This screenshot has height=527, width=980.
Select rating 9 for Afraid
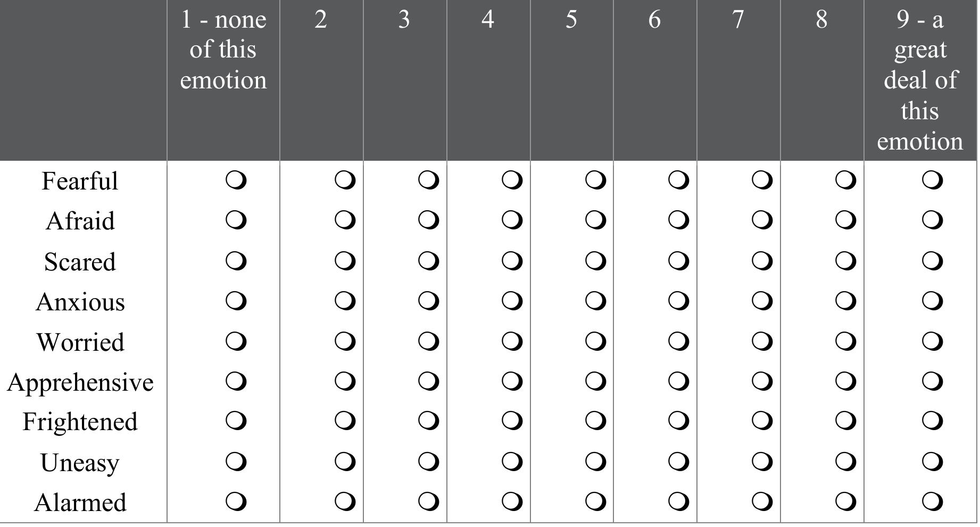932,220
